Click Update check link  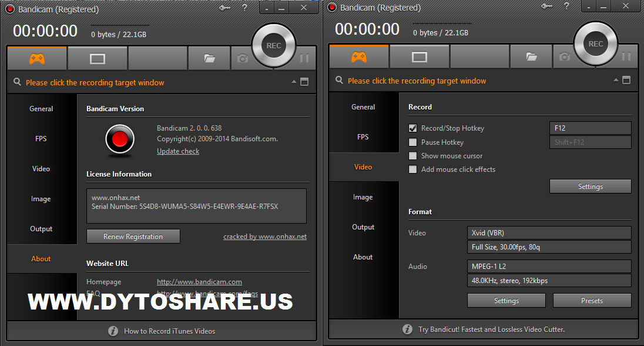[178, 151]
